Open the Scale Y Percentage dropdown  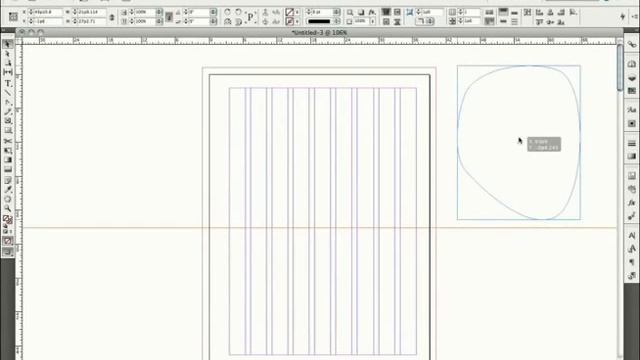(x=159, y=21)
